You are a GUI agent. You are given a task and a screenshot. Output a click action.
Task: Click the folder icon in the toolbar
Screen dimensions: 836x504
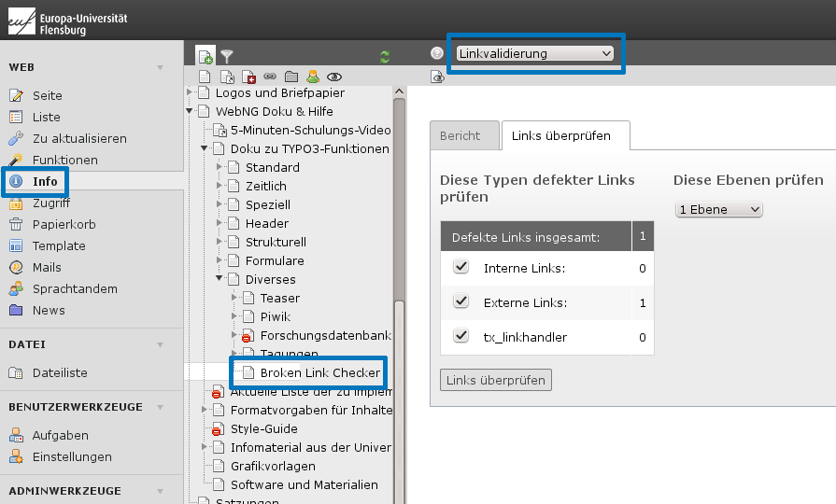291,77
